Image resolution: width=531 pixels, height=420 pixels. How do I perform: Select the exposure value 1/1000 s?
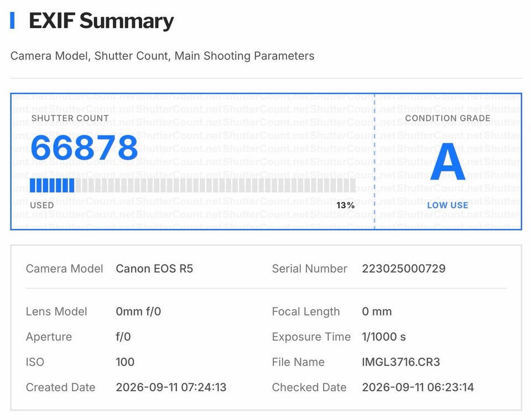[384, 337]
